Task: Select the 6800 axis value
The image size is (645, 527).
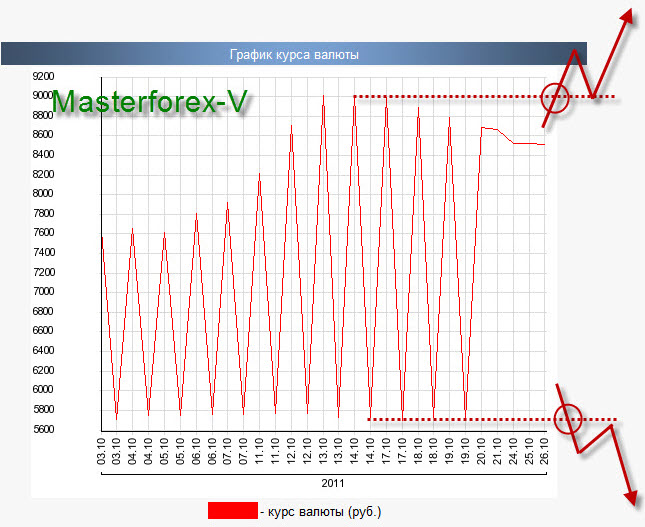Action: pos(43,311)
